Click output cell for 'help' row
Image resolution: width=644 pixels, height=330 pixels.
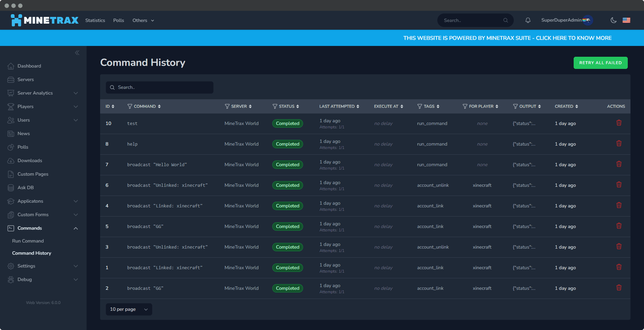[x=524, y=144]
